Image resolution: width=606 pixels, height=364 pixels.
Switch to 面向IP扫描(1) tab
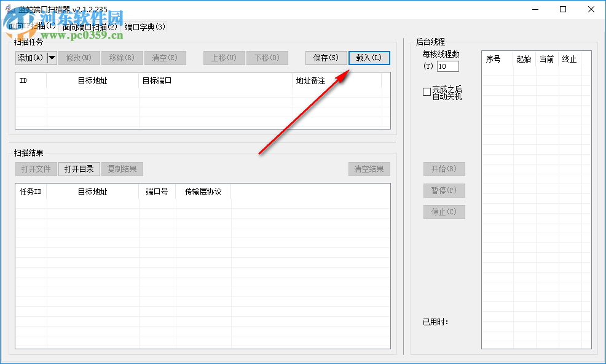coord(33,26)
